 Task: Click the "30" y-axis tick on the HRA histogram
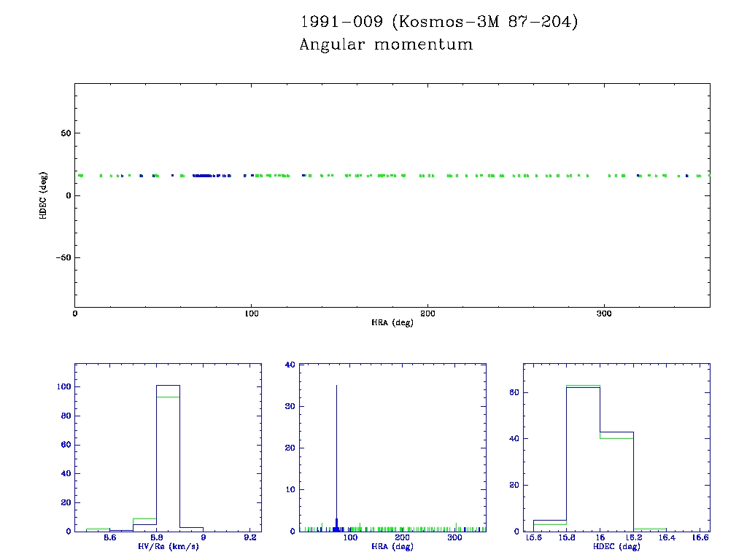290,406
